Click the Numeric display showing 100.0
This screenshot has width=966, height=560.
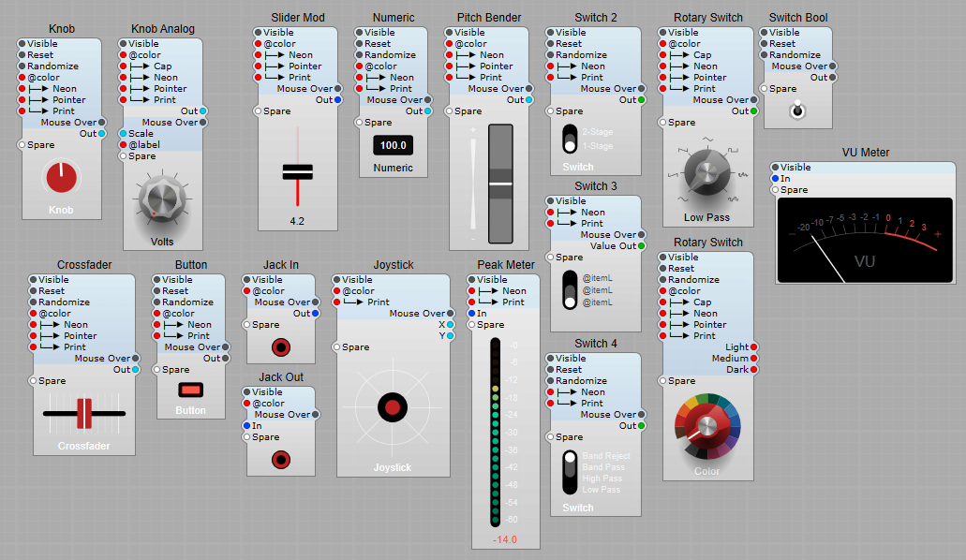pyautogui.click(x=393, y=145)
